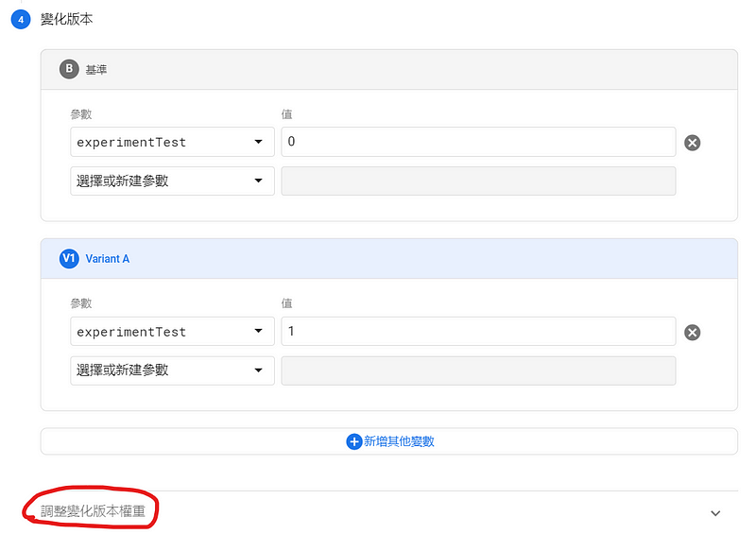Open Variant A 選擇或新建參數 dropdown

172,370
